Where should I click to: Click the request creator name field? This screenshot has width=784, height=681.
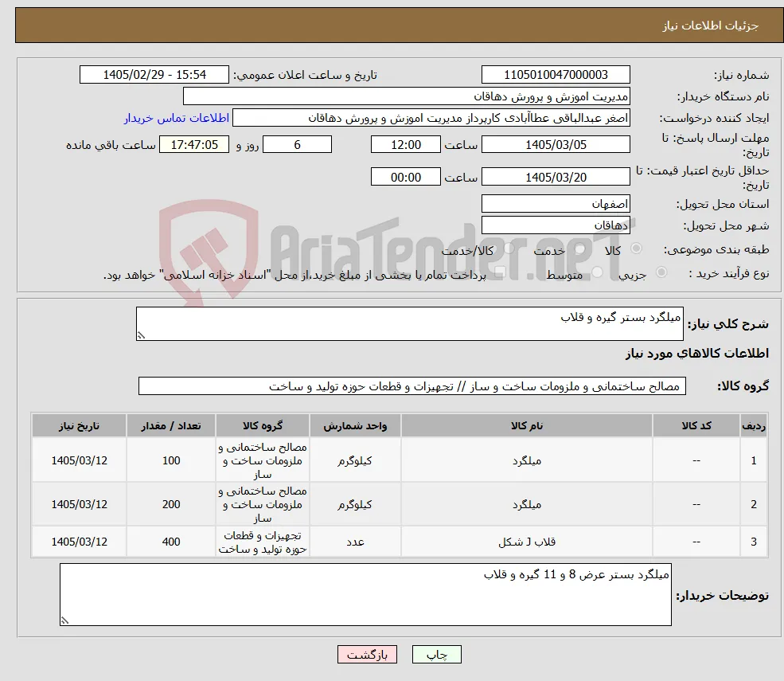(x=431, y=118)
